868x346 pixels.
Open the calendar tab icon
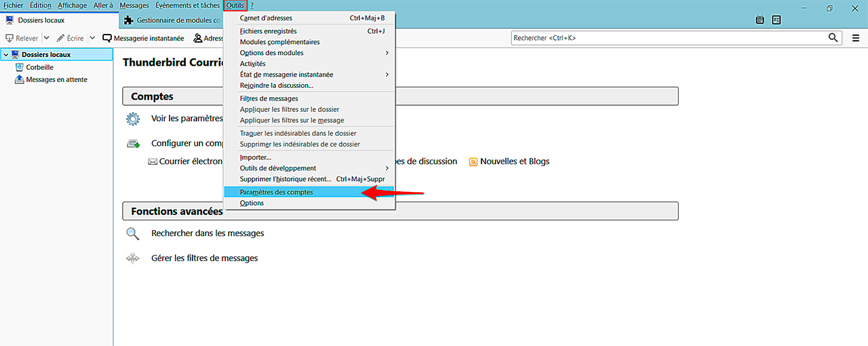click(760, 20)
